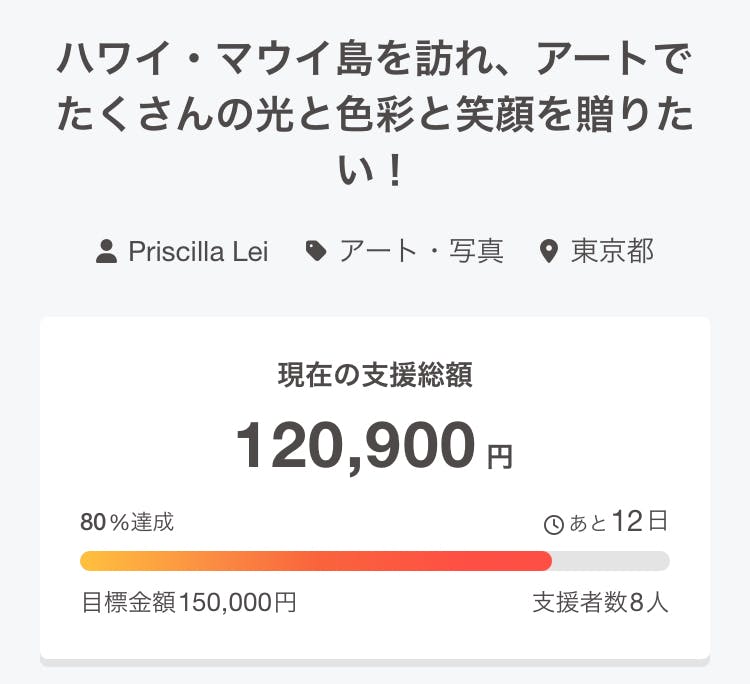Click the gray unfilled part of progress bar

coord(610,561)
